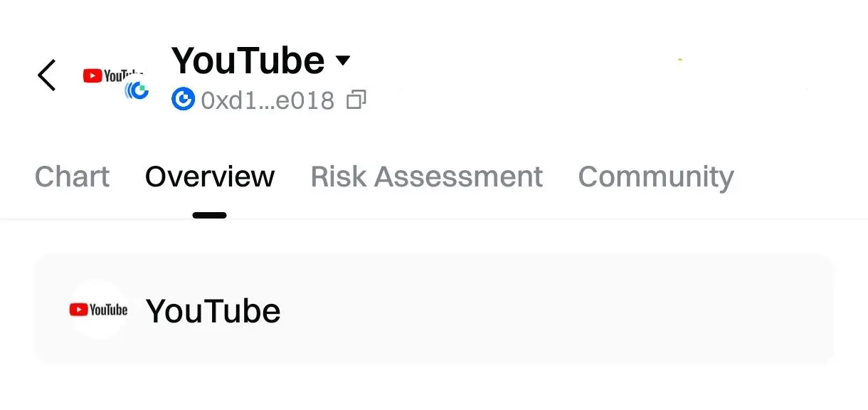The image size is (868, 410).
Task: Click the YouTube wordmark in card logo
Action: [109, 310]
